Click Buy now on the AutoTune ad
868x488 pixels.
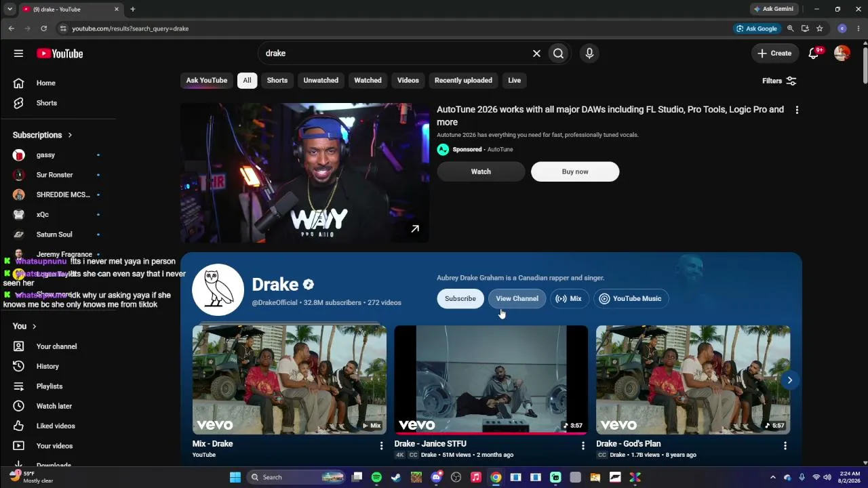coord(575,172)
